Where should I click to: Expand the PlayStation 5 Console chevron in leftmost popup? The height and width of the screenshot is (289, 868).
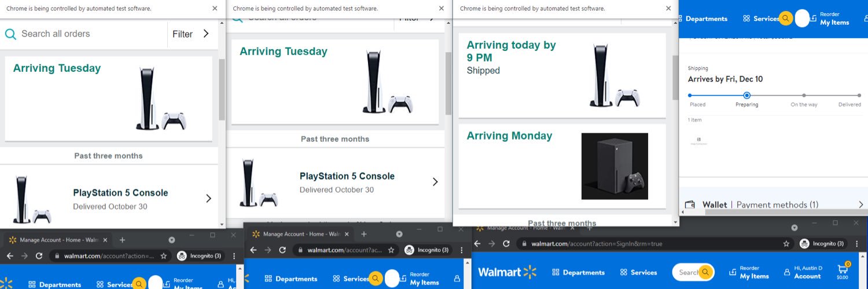208,199
